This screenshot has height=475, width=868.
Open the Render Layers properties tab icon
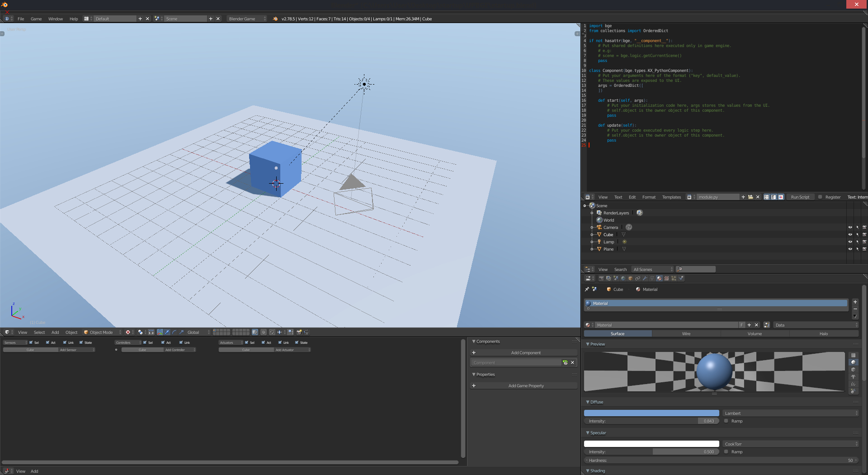click(x=609, y=278)
